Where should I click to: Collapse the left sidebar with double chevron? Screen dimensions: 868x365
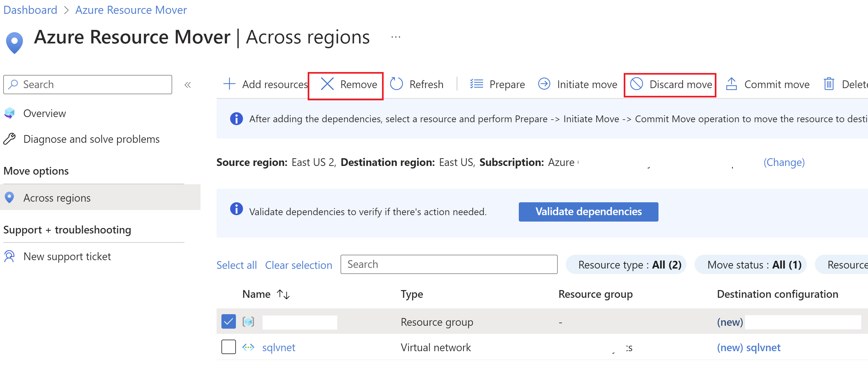click(x=188, y=85)
